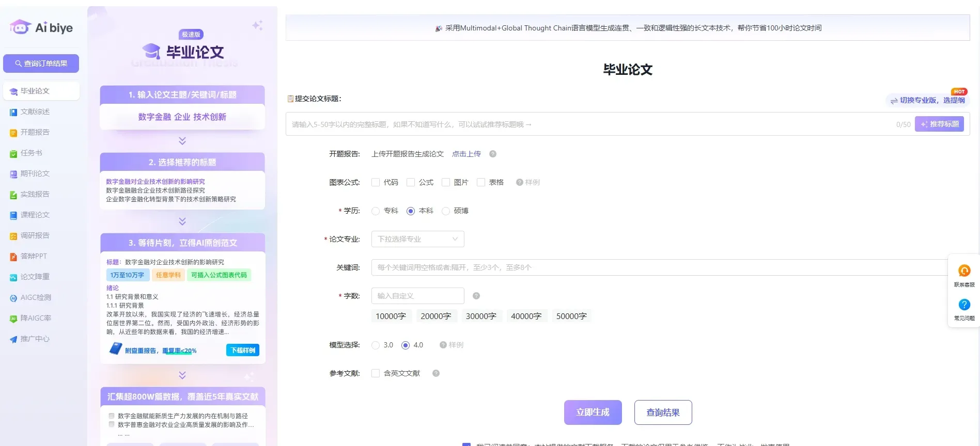
Task: Choose the 30000字 word count option
Action: (x=480, y=316)
